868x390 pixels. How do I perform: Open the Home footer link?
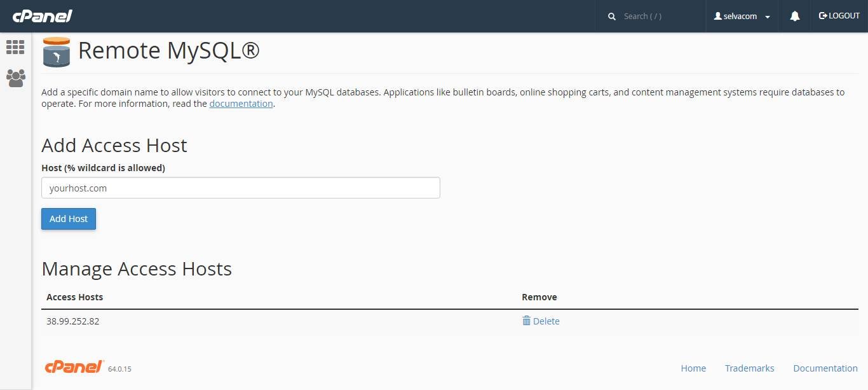(693, 368)
